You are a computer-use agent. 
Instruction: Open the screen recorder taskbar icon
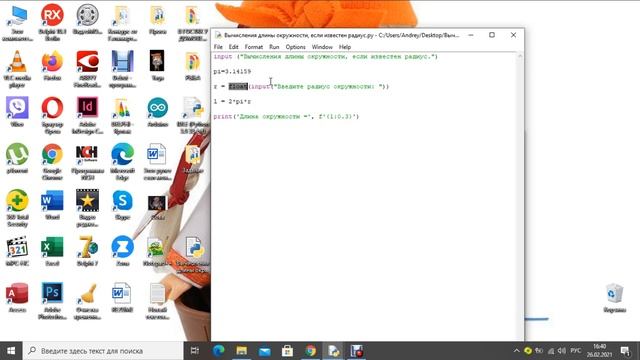click(x=356, y=351)
